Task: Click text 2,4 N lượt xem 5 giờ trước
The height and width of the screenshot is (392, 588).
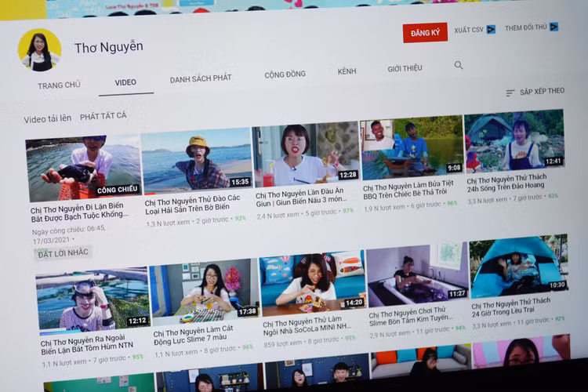Action: pyautogui.click(x=296, y=214)
